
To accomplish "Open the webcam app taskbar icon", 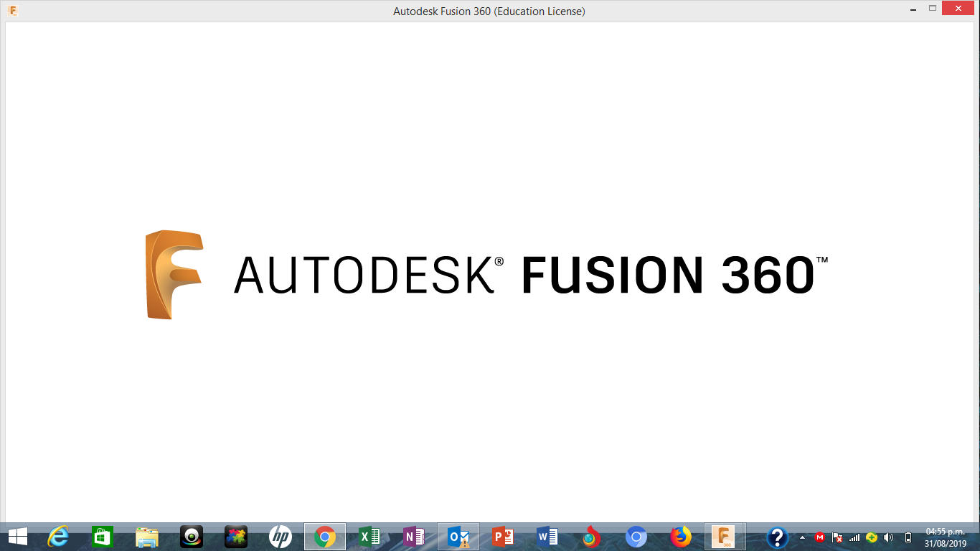I will [192, 537].
